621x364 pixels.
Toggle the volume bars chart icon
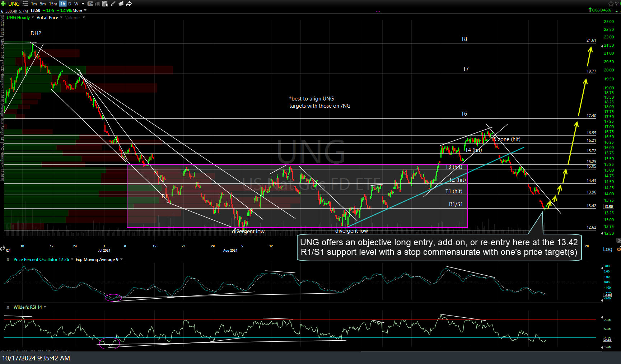point(97,4)
